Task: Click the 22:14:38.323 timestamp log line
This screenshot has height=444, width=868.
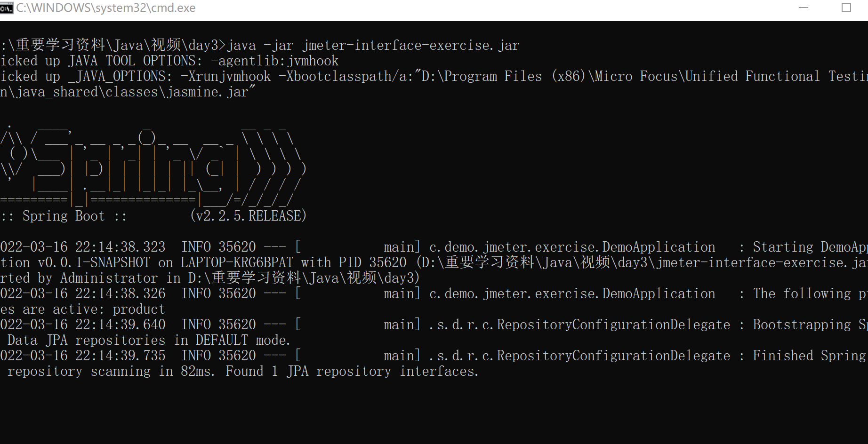Action: [x=83, y=247]
